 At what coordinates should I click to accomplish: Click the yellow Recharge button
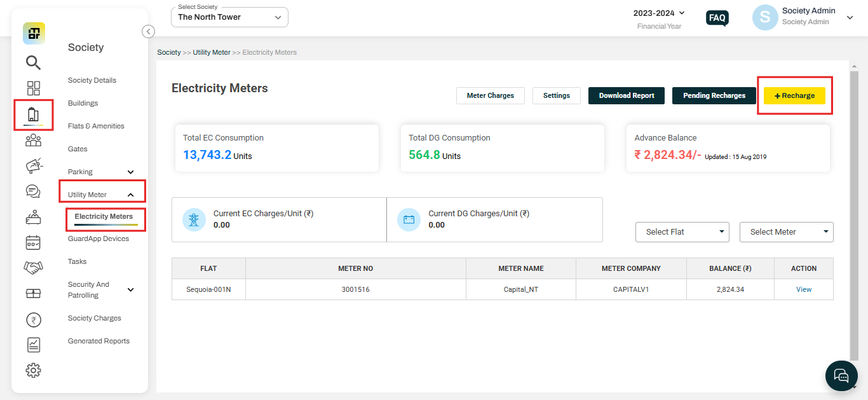(x=794, y=95)
